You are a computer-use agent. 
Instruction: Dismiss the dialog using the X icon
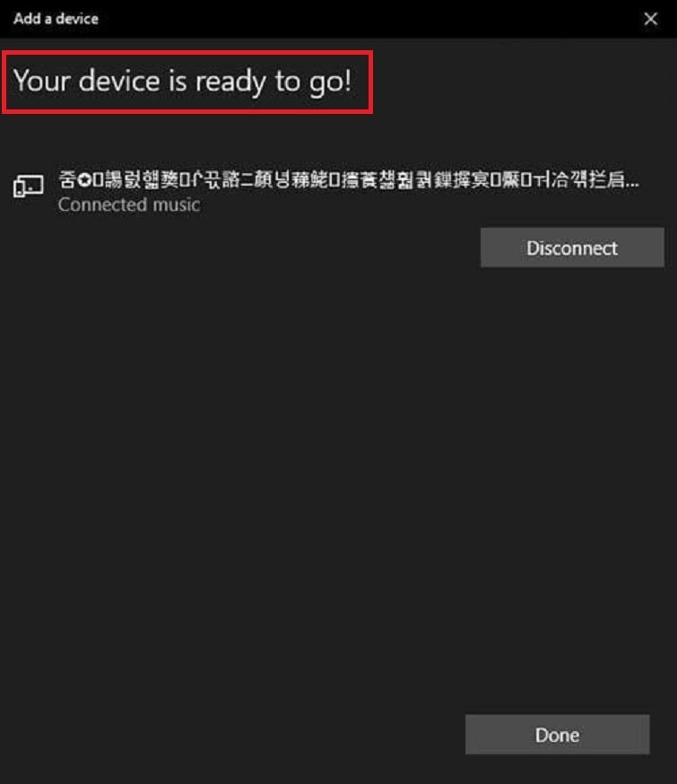pos(650,19)
